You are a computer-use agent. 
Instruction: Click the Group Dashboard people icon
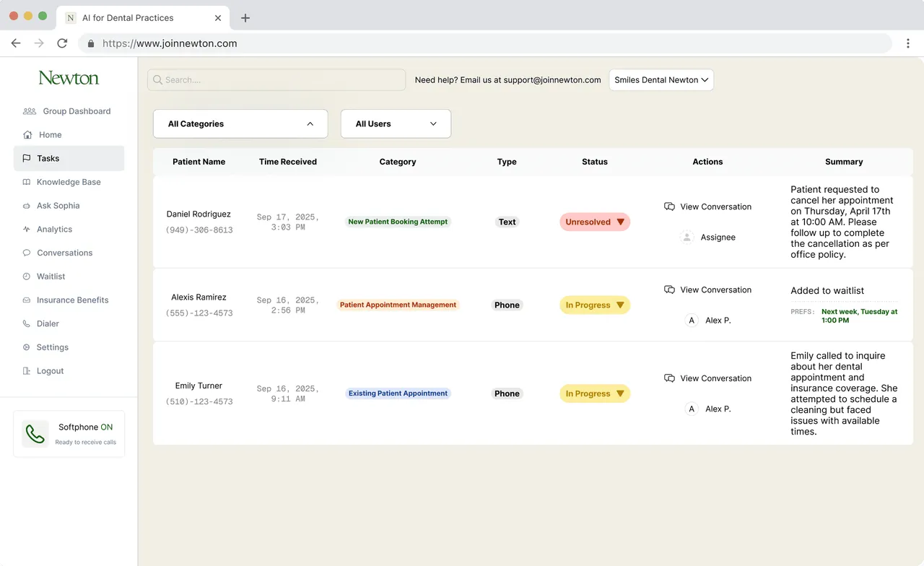(x=30, y=111)
